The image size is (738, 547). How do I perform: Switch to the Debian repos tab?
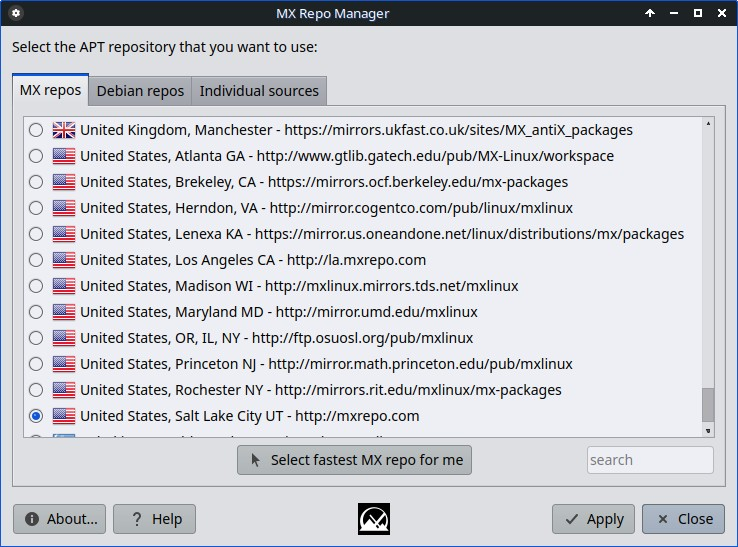[x=140, y=91]
